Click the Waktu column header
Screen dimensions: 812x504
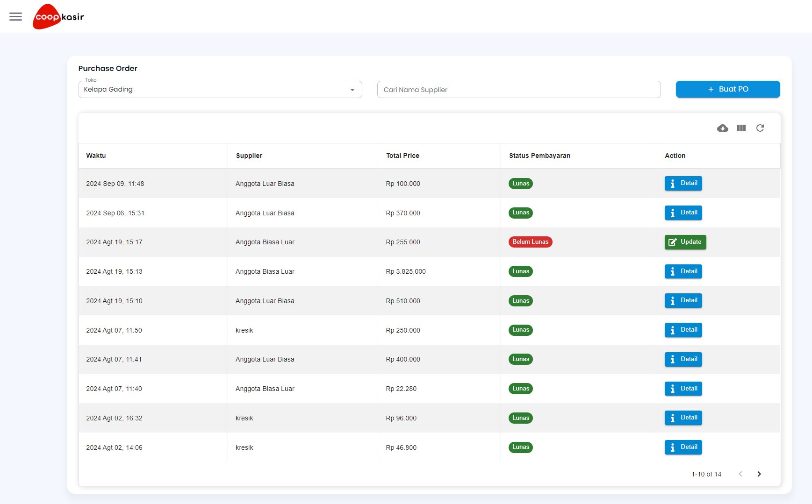[x=96, y=156]
